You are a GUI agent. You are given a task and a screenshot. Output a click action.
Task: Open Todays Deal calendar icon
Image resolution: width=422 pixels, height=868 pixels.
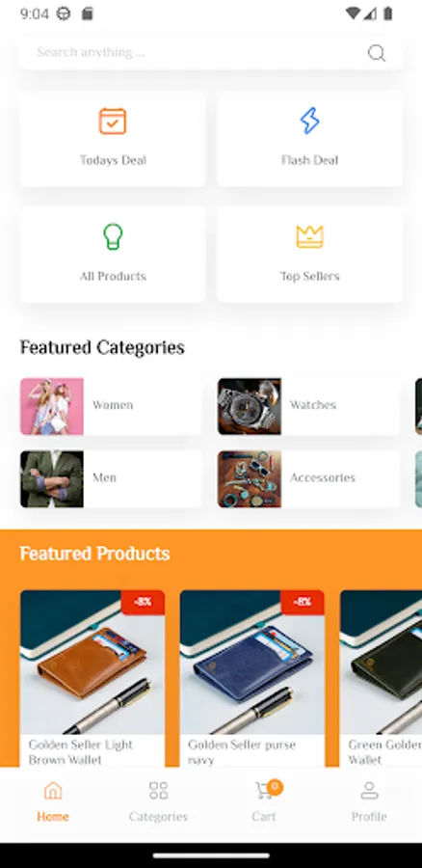[113, 122]
